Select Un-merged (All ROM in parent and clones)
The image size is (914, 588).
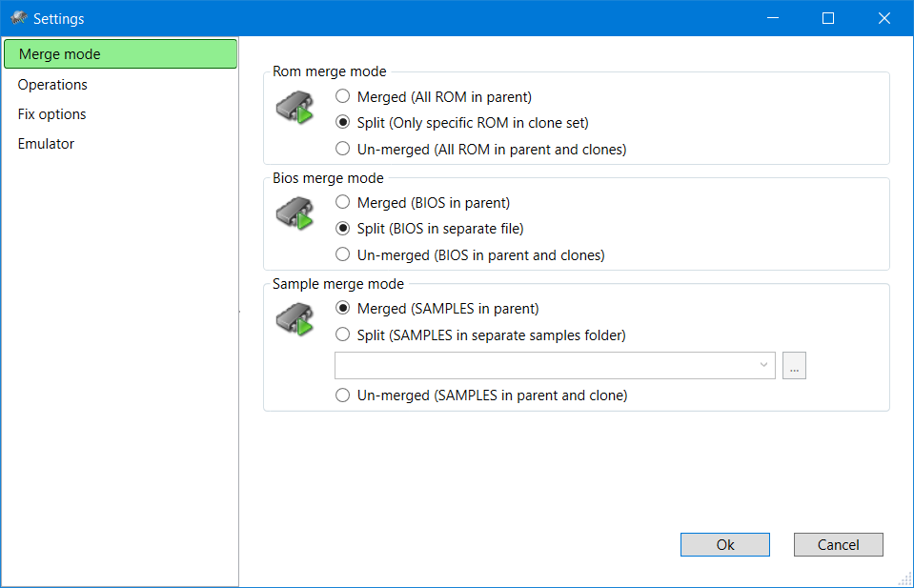(343, 149)
